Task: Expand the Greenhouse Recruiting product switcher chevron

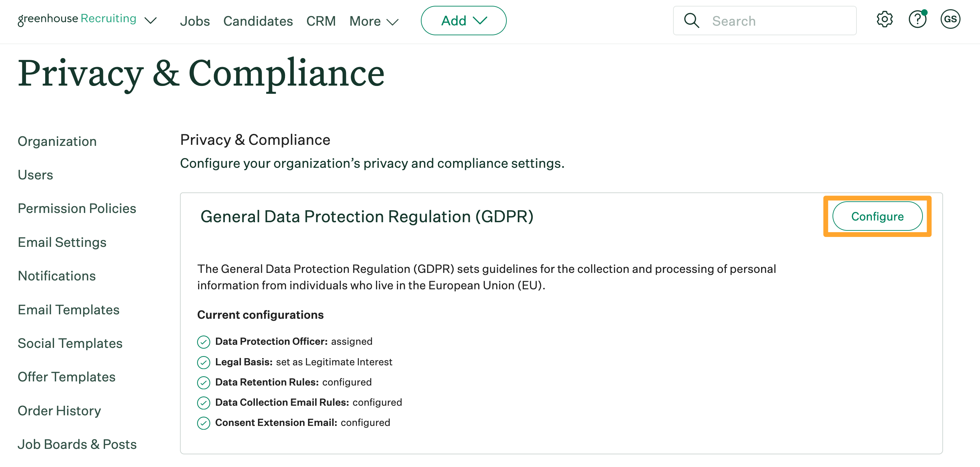Action: tap(151, 21)
